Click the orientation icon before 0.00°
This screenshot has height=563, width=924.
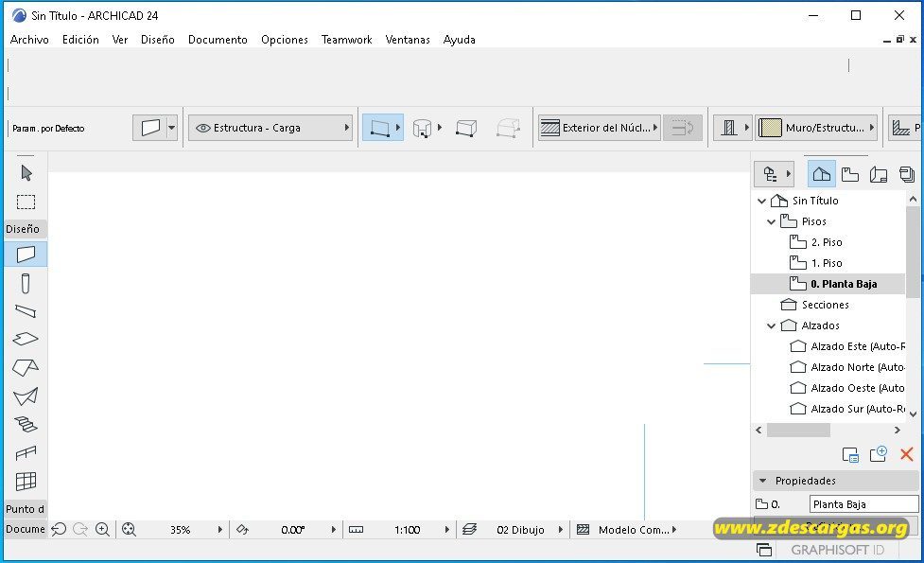(x=242, y=529)
